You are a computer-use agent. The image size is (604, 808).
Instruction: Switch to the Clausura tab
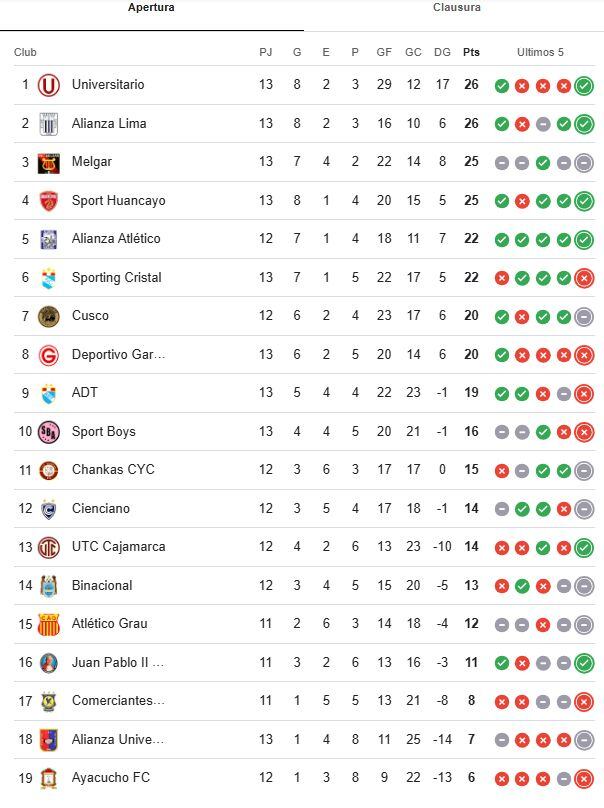click(456, 8)
